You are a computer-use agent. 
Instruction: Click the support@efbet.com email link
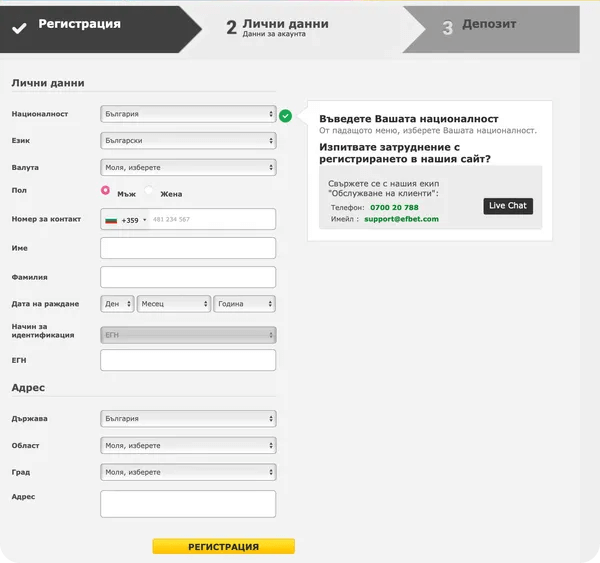coord(401,219)
